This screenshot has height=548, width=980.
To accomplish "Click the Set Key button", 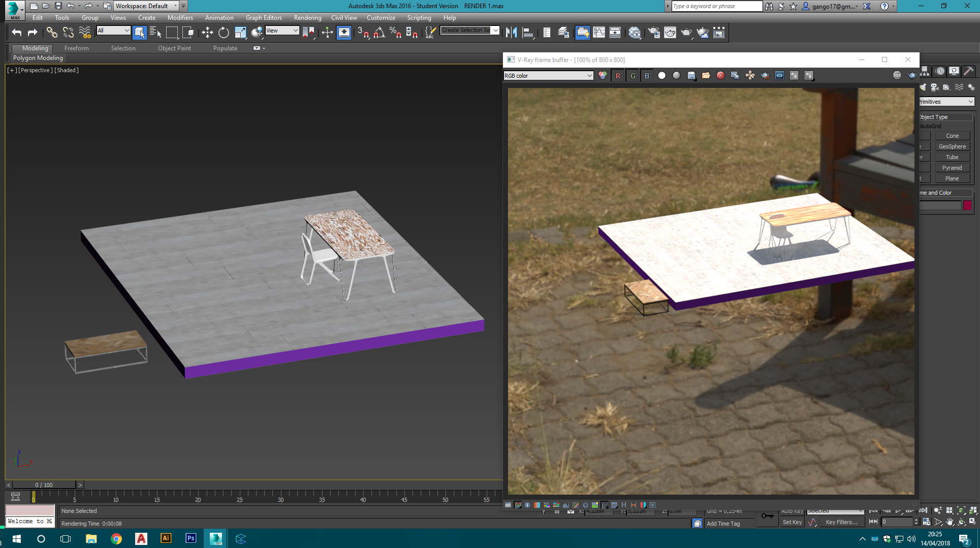I will (792, 522).
